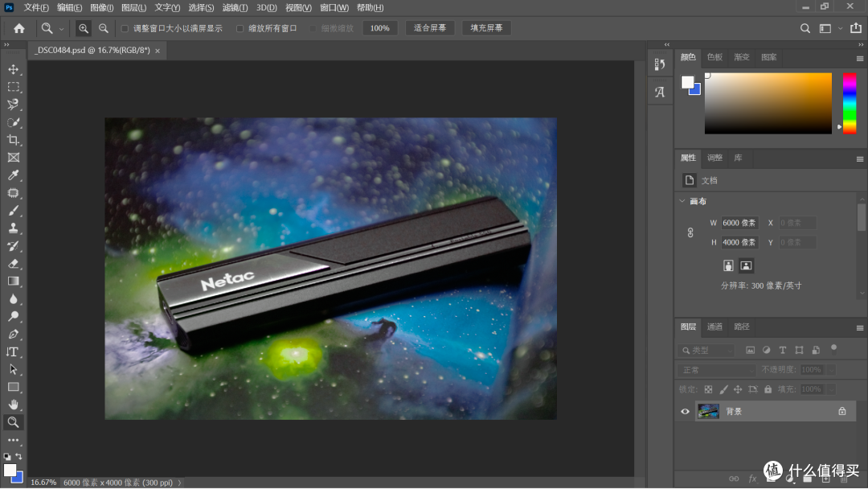Swap foreground and background colors
Viewport: 868px width, 489px height.
(18, 456)
